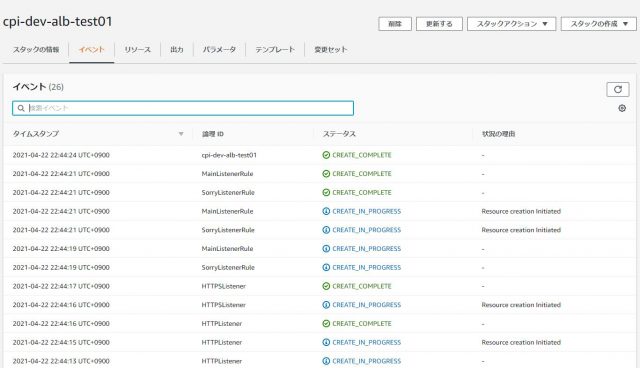
Task: Click the timestamp 2021-04-22 22:44:24 UTC+0900
Action: [x=61, y=155]
